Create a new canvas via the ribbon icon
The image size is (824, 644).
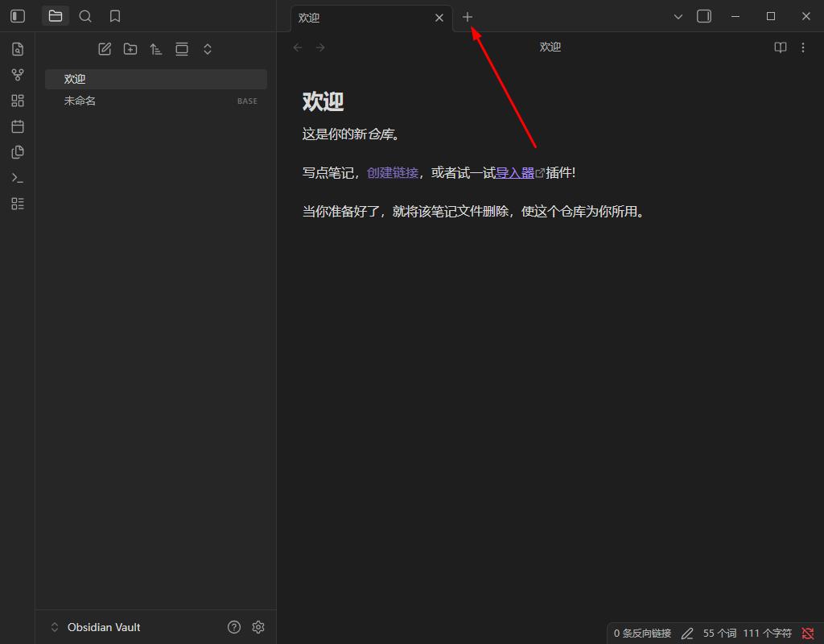coord(17,101)
